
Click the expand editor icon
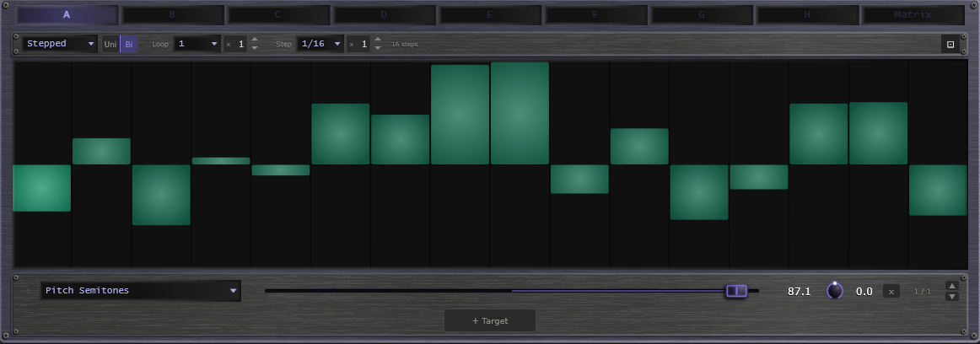(950, 45)
